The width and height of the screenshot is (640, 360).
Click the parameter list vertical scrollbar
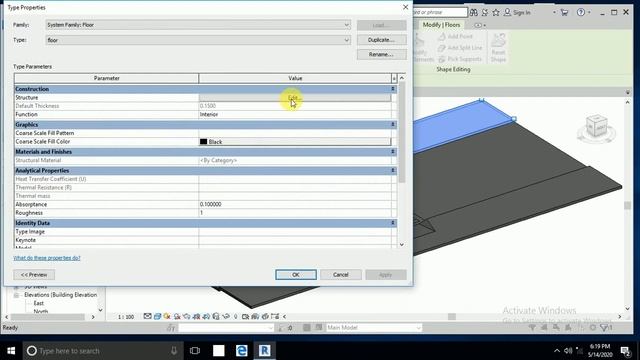pos(402,133)
